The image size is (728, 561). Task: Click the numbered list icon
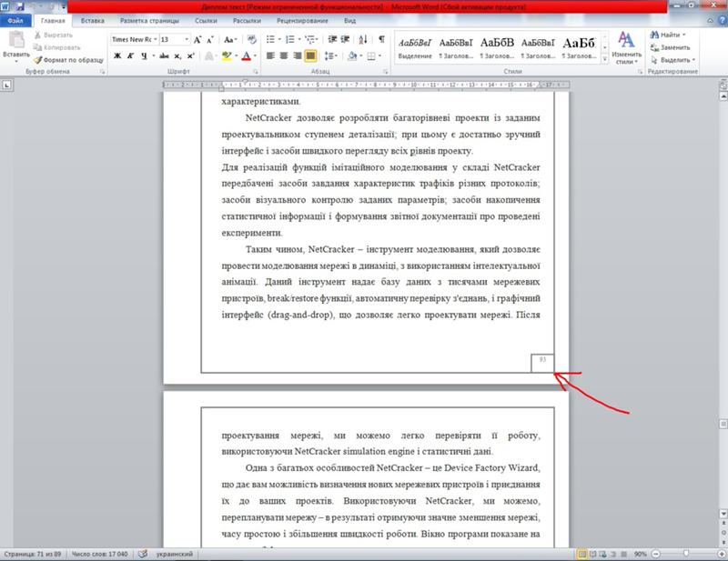point(290,39)
